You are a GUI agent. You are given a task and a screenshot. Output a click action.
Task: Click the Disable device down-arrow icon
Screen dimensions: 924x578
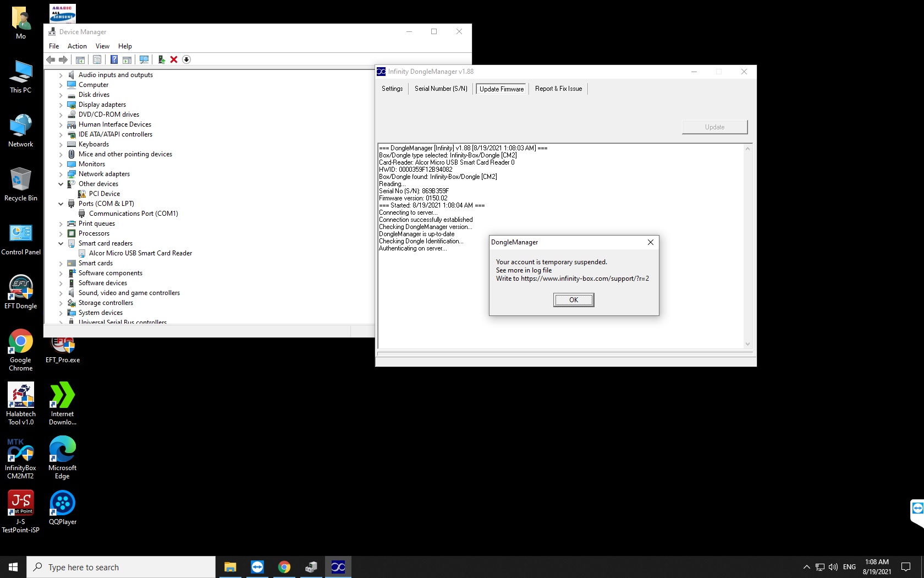(186, 59)
